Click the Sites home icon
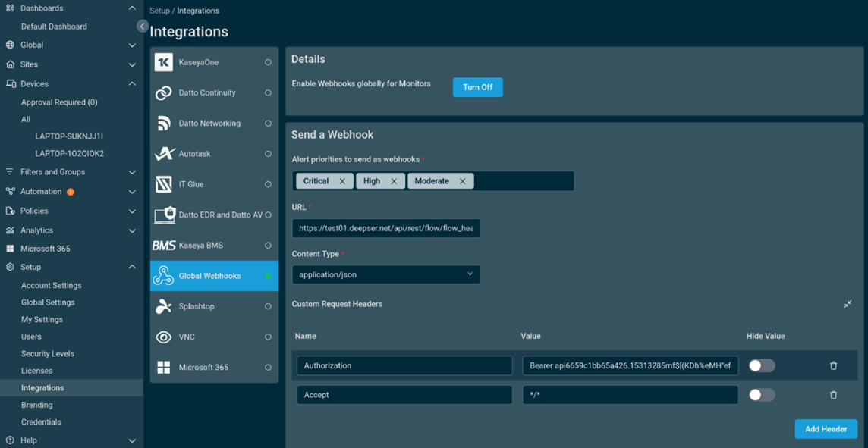Image resolution: width=868 pixels, height=448 pixels. pos(10,64)
